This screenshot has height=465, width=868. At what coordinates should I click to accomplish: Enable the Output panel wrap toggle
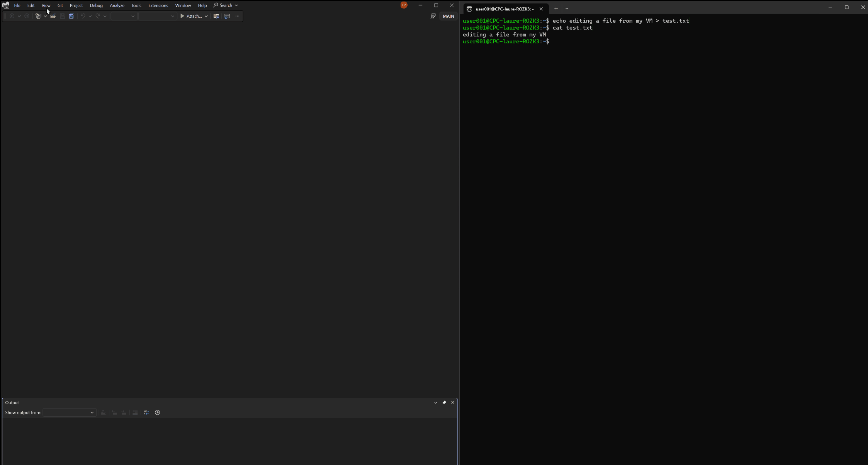pyautogui.click(x=146, y=412)
